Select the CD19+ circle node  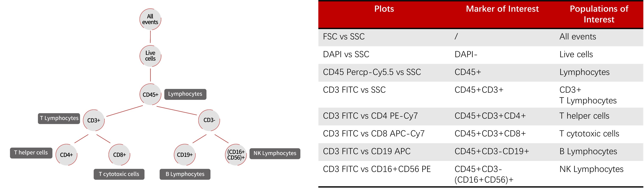[x=185, y=155]
